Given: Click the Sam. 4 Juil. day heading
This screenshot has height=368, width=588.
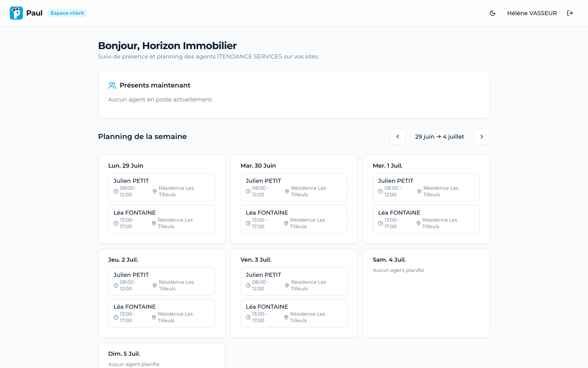Looking at the screenshot, I should point(389,260).
